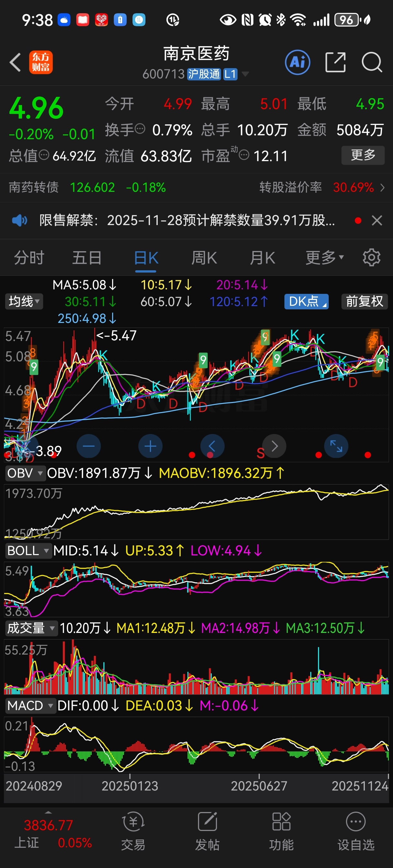Viewport: 393px width, 868px height.
Task: Tap the 5.47 high price label
Action: click(x=116, y=336)
